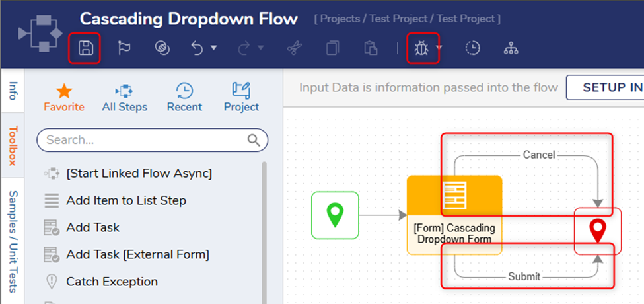The height and width of the screenshot is (304, 644).
Task: Click the Setup Input button
Action: coord(604,87)
